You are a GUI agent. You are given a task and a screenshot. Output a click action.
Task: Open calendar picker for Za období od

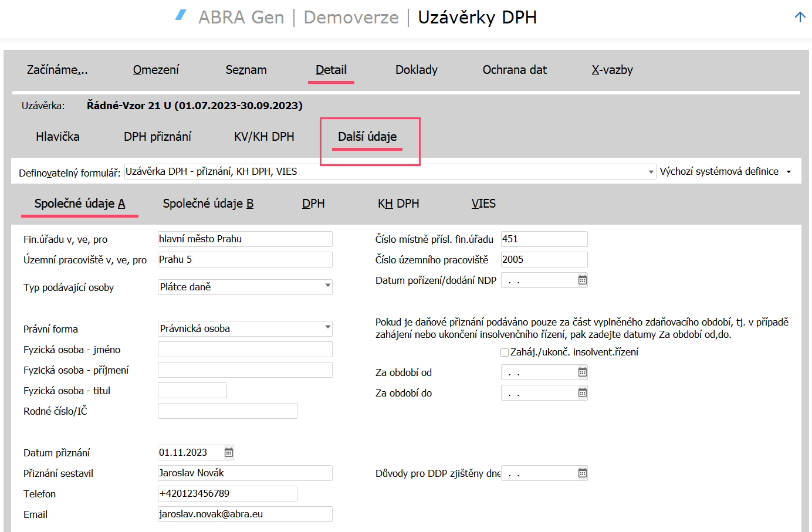tap(582, 372)
